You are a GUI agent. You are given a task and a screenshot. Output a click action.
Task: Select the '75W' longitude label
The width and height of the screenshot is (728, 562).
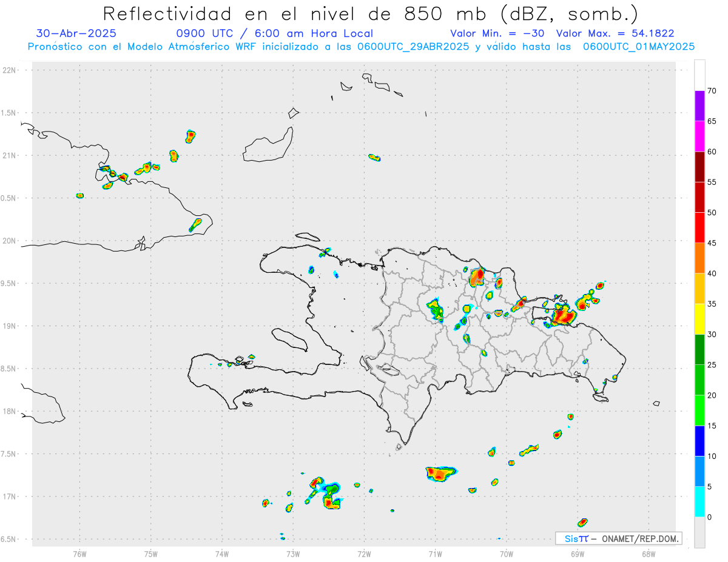pyautogui.click(x=150, y=554)
